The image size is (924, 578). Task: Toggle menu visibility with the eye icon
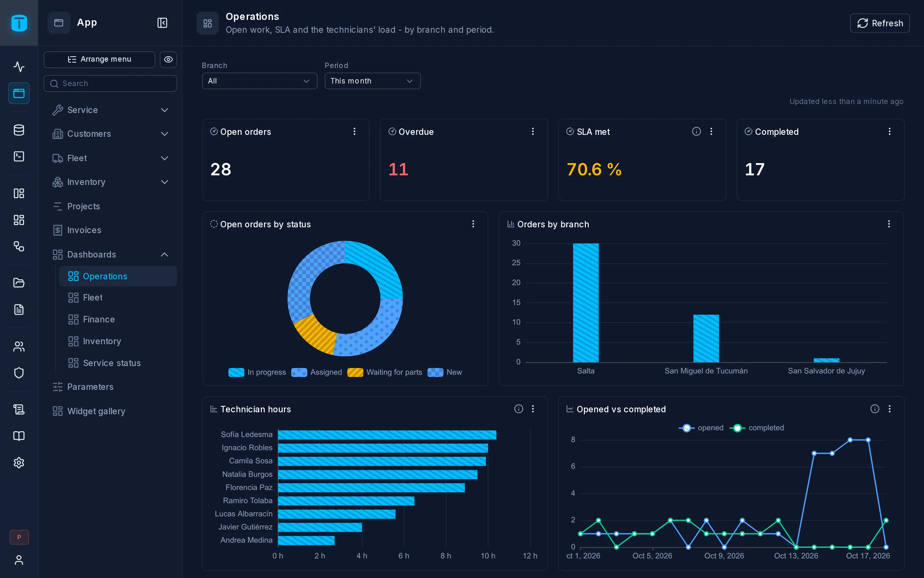(168, 59)
